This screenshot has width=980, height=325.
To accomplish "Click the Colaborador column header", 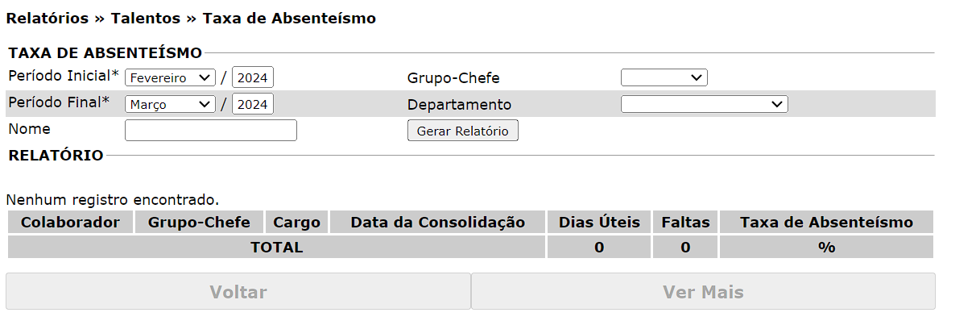I will 71,223.
